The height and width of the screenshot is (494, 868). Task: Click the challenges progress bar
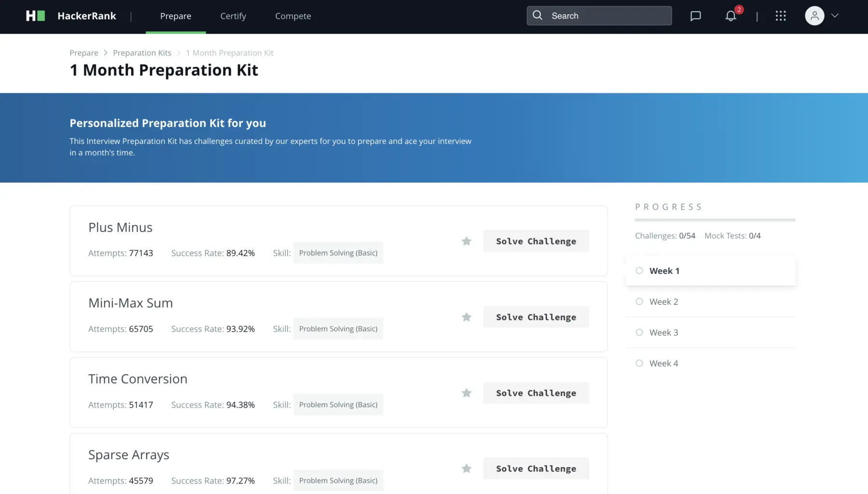point(715,220)
